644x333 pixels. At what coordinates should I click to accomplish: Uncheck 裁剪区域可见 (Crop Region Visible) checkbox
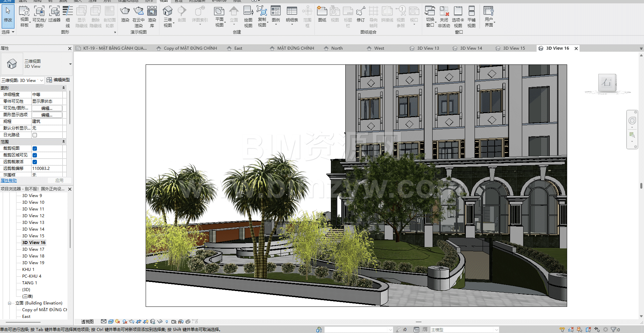tap(35, 155)
